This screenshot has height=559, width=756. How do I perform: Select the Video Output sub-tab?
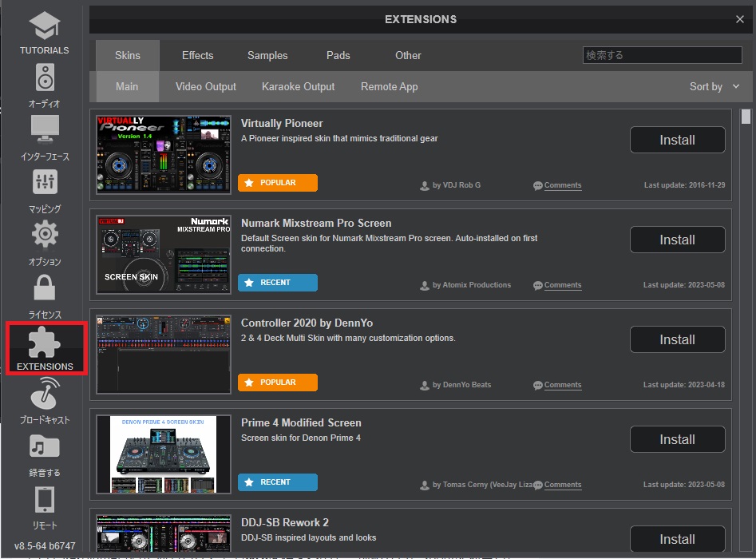[206, 87]
